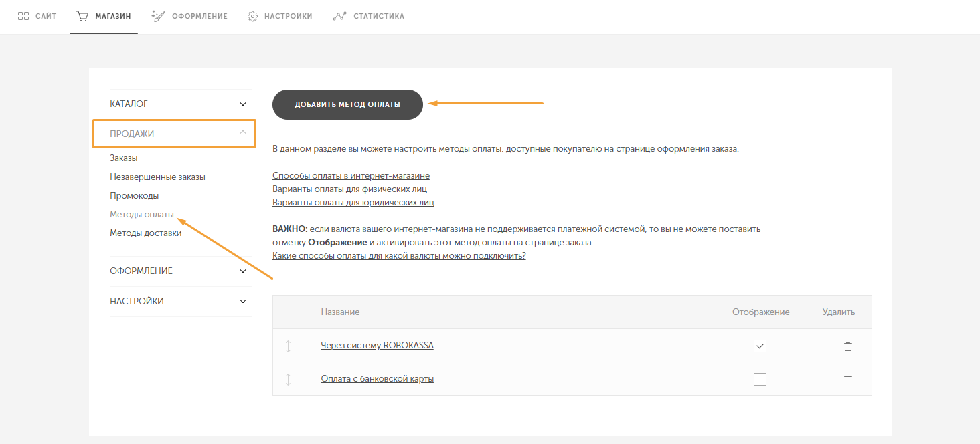
Task: Open link Варианты оплаты для юридических лиц
Action: [353, 203]
